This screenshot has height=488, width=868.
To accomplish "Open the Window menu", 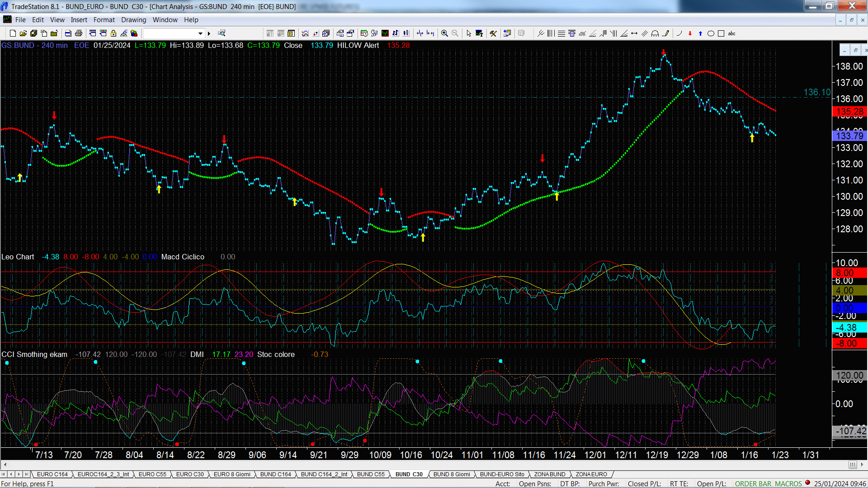I will [x=165, y=20].
